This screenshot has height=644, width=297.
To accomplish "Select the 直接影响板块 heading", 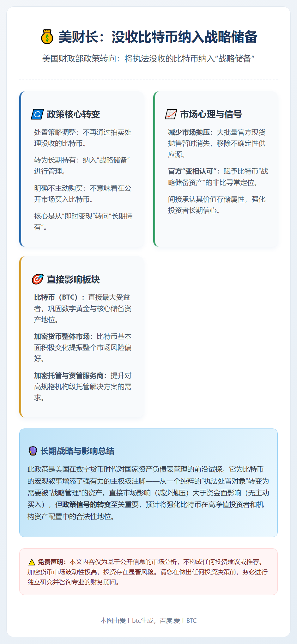I will click(73, 279).
